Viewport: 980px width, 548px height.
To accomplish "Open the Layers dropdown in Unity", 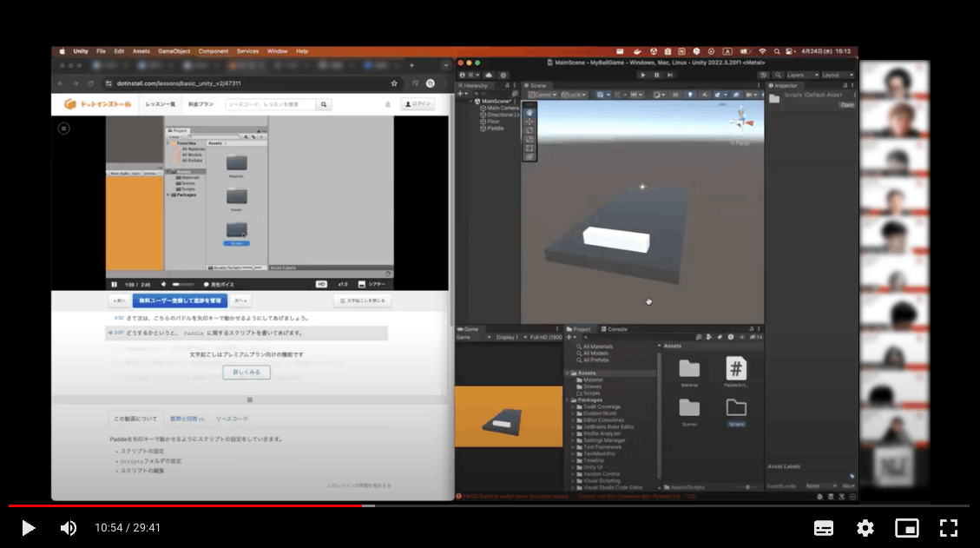I will [x=802, y=75].
